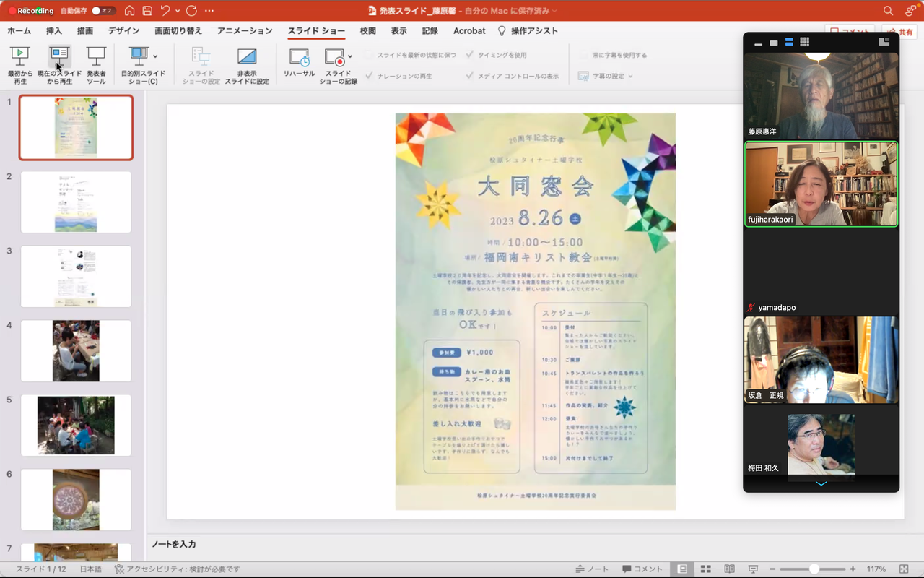Click the Share (共有) button

click(899, 33)
